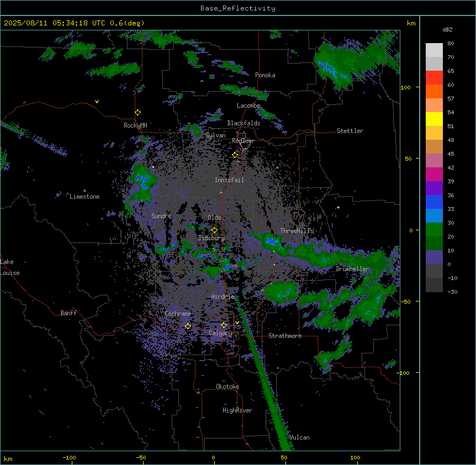
Task: Click the bottom axis tick labeled -100
Action: [69, 457]
